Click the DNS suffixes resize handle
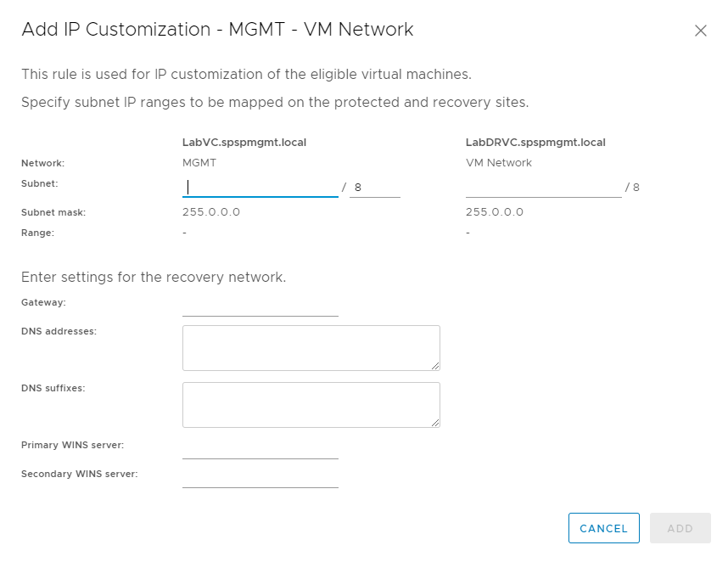Screen dimensions: 728x562 click(435, 423)
